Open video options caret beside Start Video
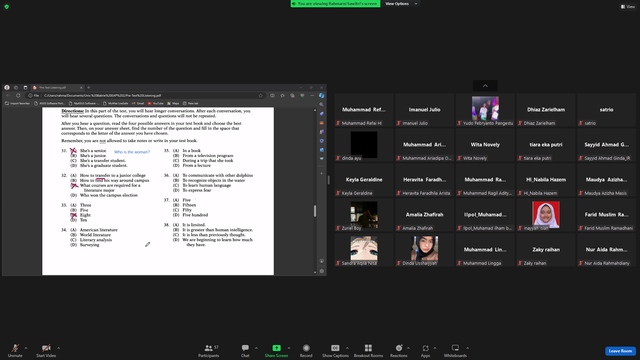This screenshot has width=640, height=360. click(x=58, y=348)
